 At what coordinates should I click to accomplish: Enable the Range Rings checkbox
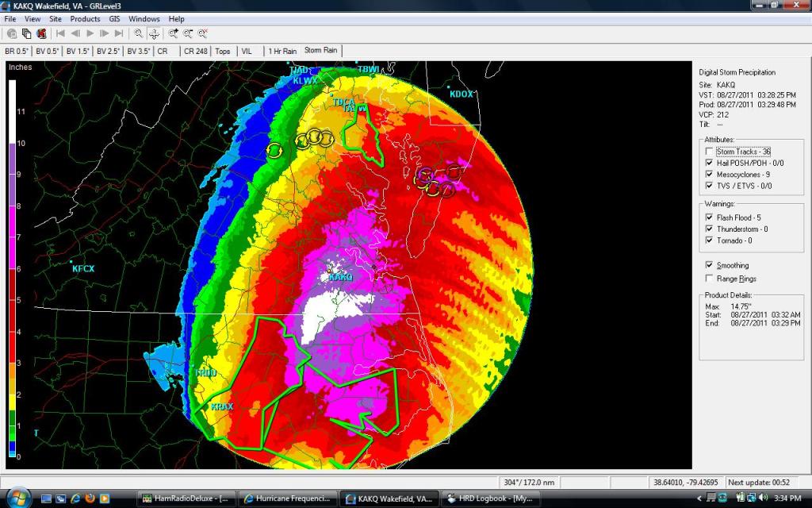[x=709, y=279]
